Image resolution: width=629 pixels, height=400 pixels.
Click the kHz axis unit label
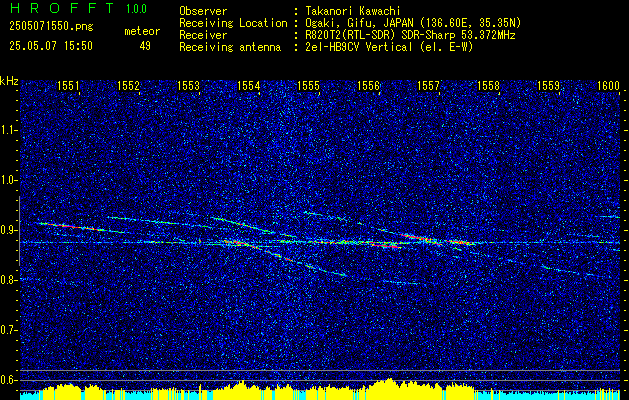point(9,81)
